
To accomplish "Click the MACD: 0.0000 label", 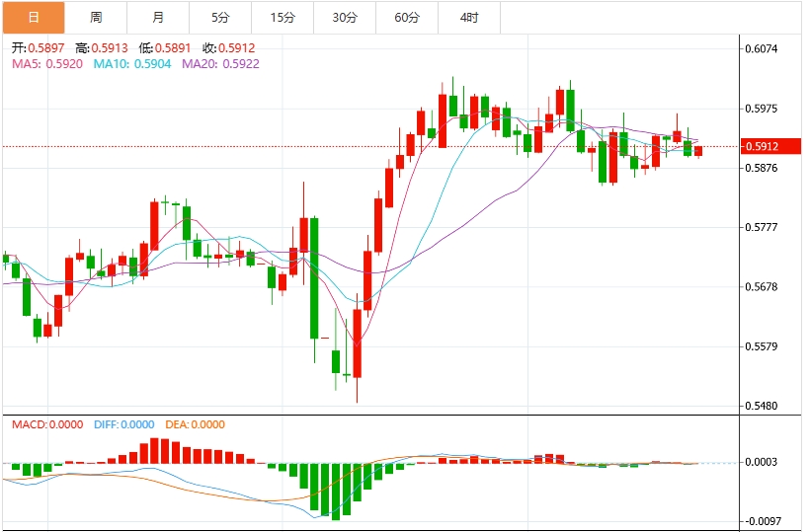I will pos(47,424).
